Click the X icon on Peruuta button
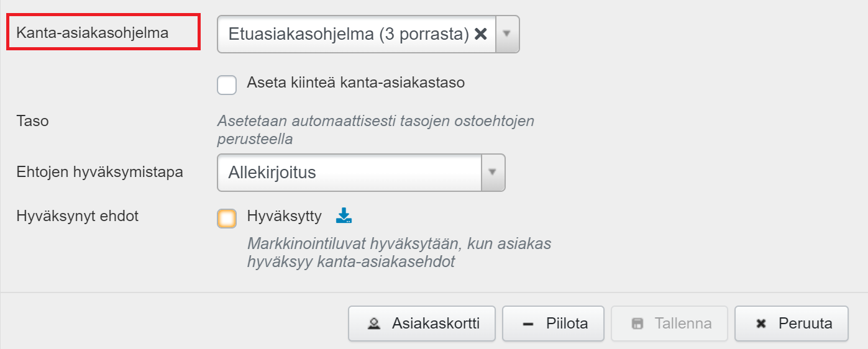Viewport: 868px width, 349px height. click(761, 324)
